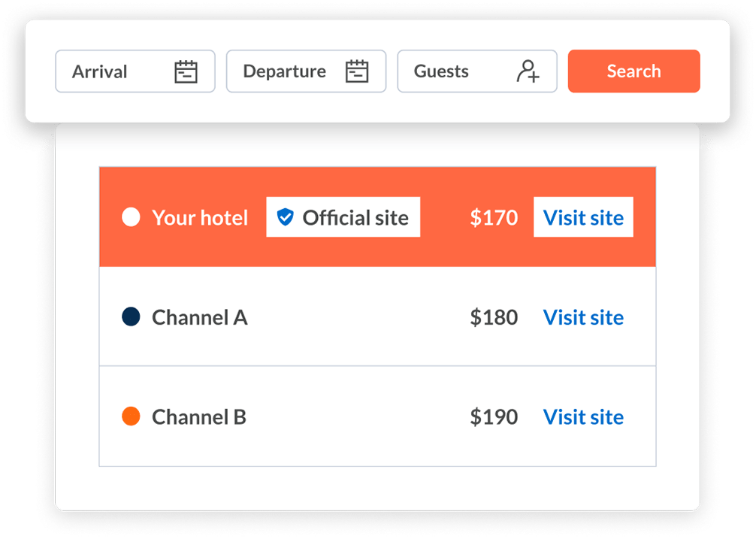Select the Channel A row label
This screenshot has width=756, height=539.
(200, 318)
